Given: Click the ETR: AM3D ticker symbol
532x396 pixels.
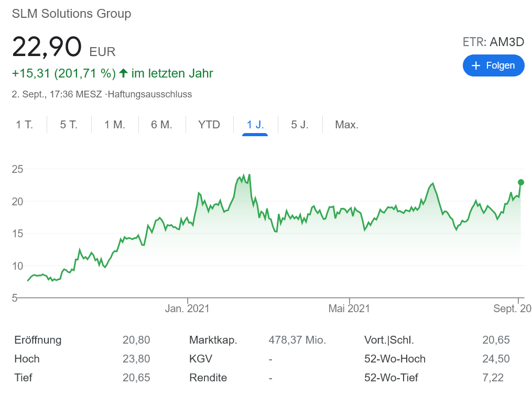Looking at the screenshot, I should (x=493, y=42).
